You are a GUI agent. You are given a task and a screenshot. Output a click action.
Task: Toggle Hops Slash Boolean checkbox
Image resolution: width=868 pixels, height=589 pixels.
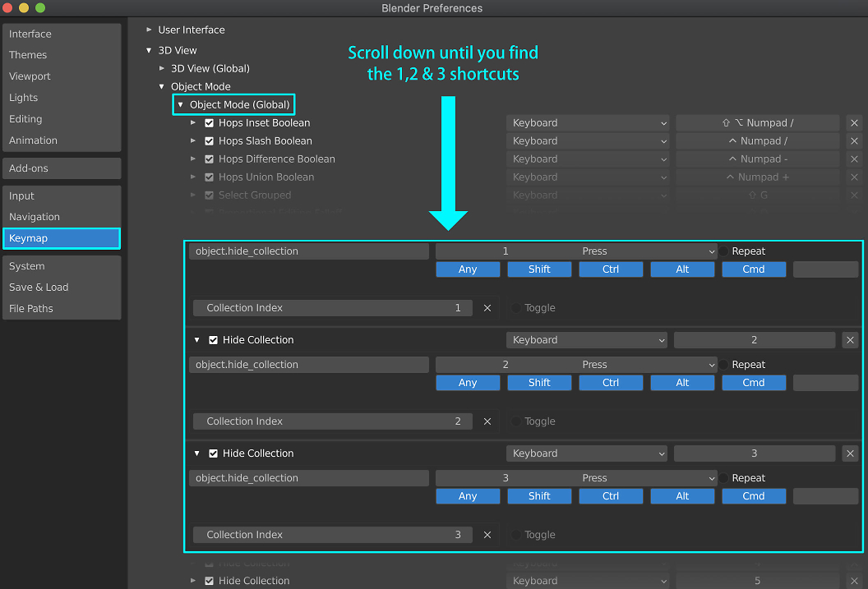[x=210, y=141]
